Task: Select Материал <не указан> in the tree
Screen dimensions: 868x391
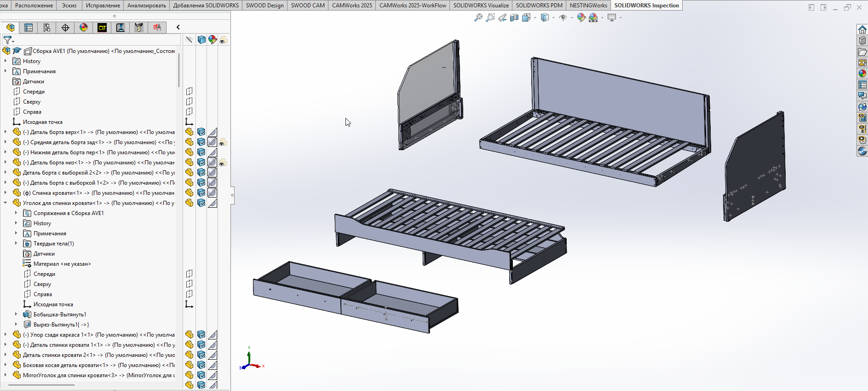Action: 62,264
